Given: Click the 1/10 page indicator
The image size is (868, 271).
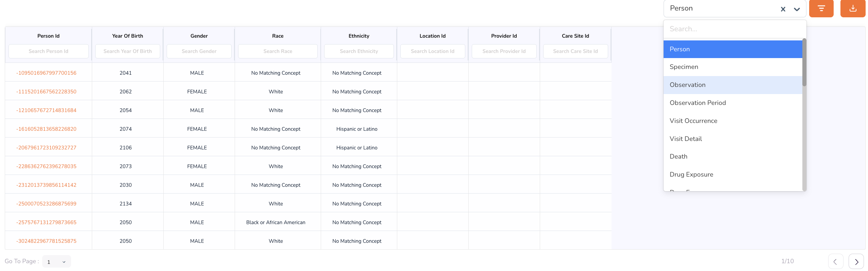Looking at the screenshot, I should [x=787, y=261].
